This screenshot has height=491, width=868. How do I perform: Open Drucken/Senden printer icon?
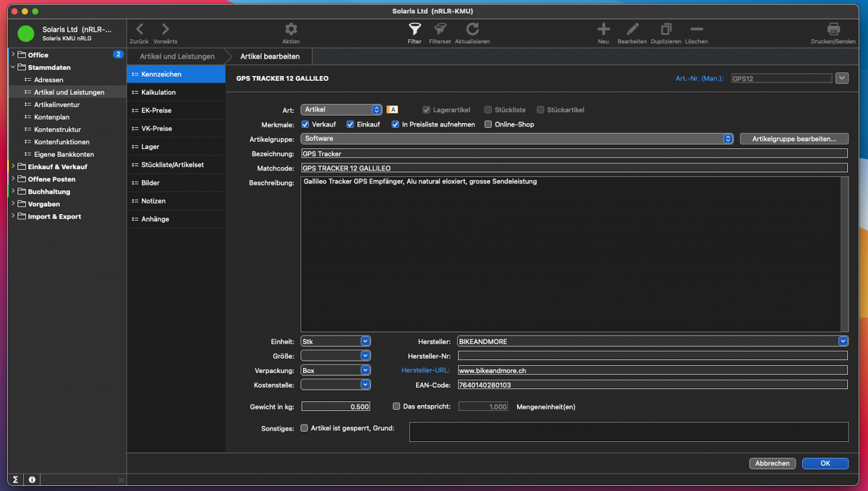pos(833,30)
